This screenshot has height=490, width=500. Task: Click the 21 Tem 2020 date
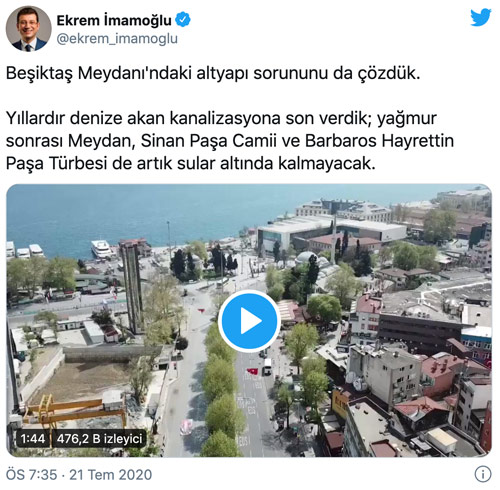tap(110, 475)
